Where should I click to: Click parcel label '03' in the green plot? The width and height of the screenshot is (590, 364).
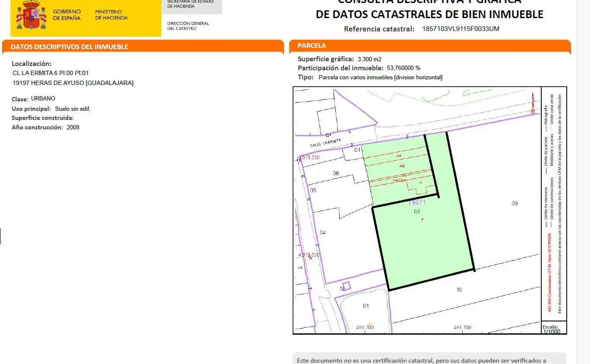(416, 211)
